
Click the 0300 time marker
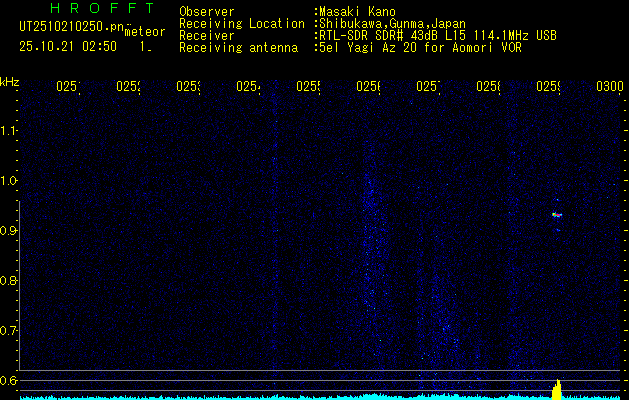coord(610,86)
